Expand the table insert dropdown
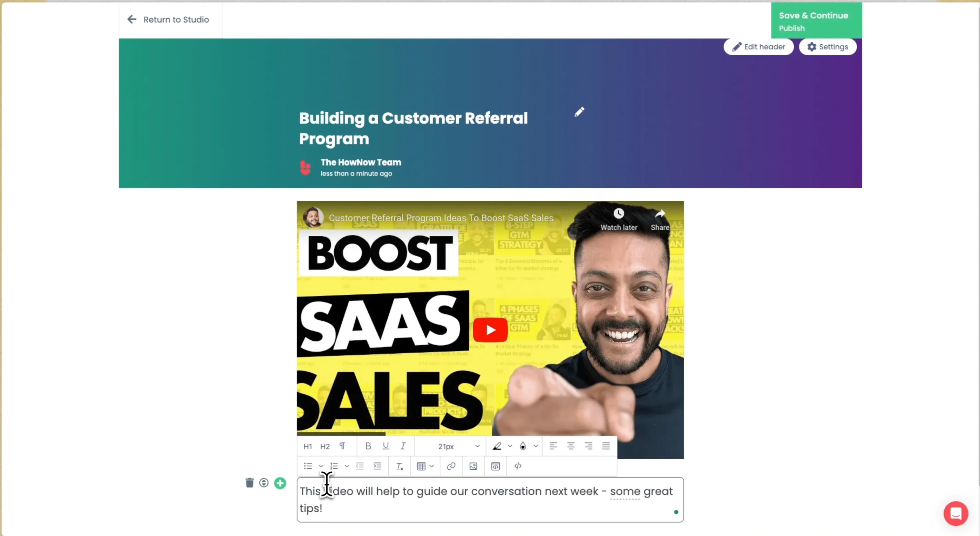Viewport: 980px width, 536px height. [432, 466]
